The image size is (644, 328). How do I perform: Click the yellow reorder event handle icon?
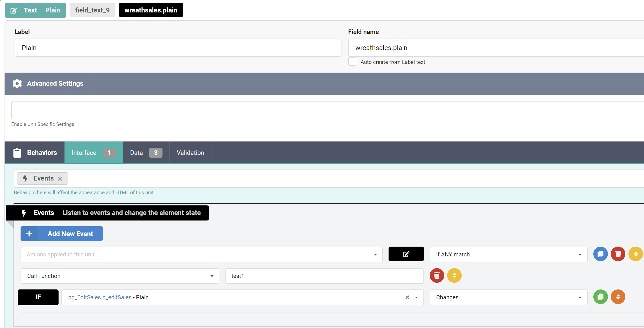(x=635, y=254)
